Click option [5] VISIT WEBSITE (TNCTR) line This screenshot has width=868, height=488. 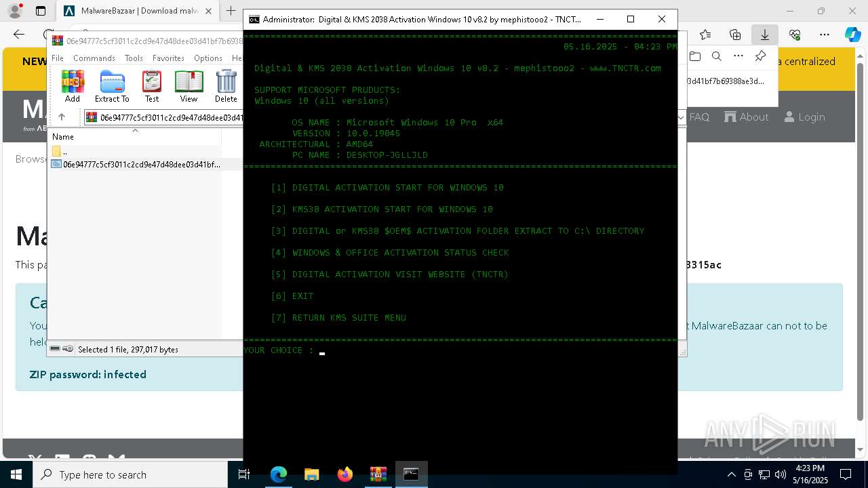[390, 274]
